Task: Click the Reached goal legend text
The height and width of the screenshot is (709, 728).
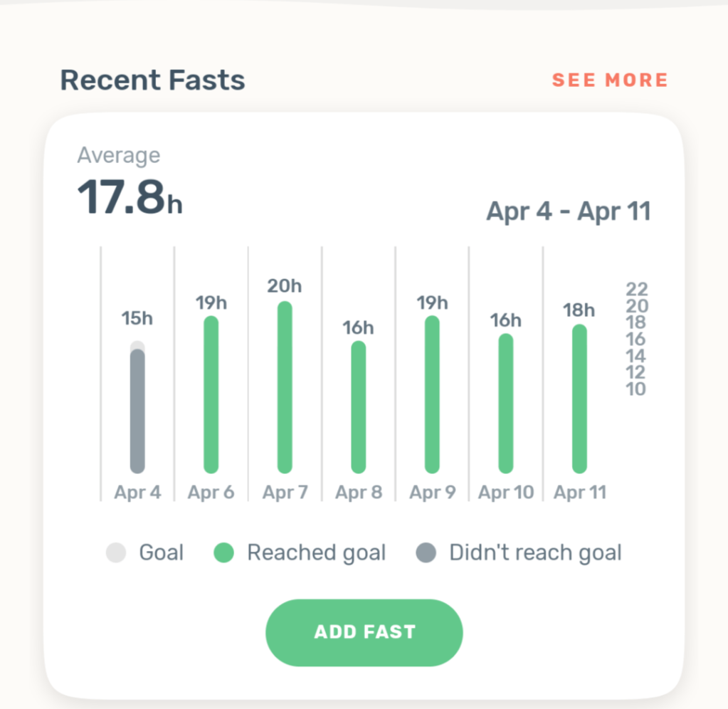Action: 316,553
